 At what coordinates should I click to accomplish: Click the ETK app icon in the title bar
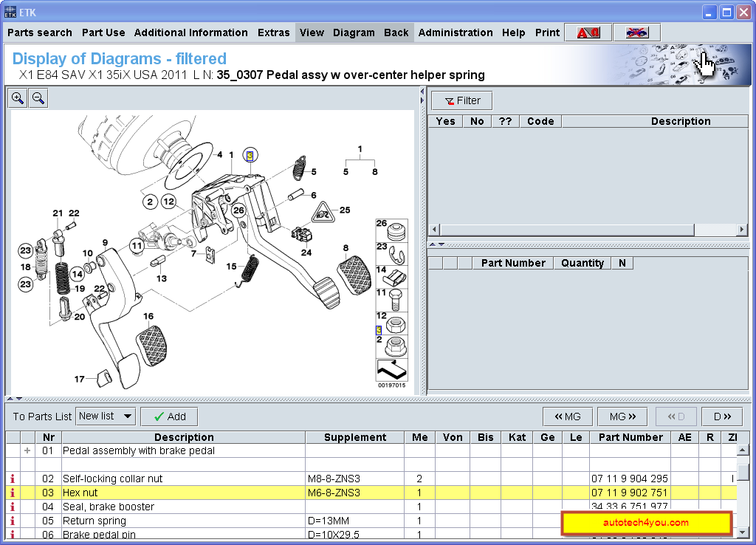[10, 12]
